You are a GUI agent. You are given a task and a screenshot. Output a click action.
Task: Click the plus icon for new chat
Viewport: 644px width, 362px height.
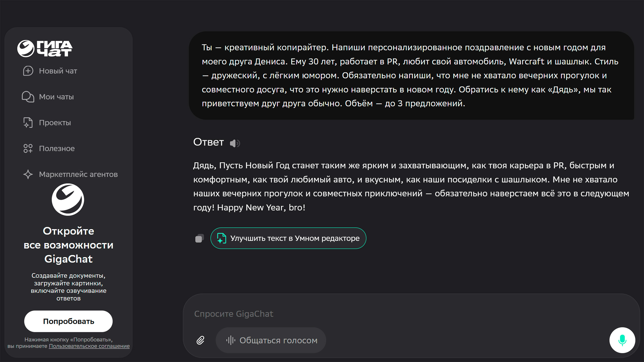pyautogui.click(x=28, y=71)
